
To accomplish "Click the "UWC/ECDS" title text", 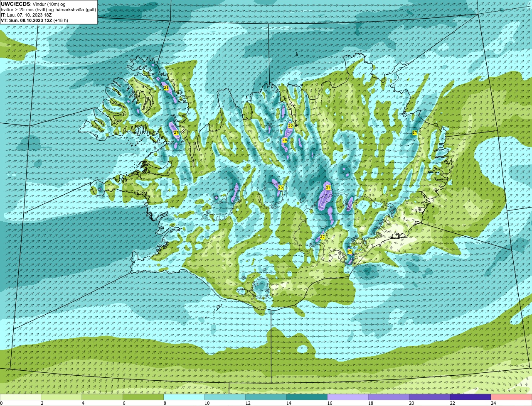I will pyautogui.click(x=15, y=4).
